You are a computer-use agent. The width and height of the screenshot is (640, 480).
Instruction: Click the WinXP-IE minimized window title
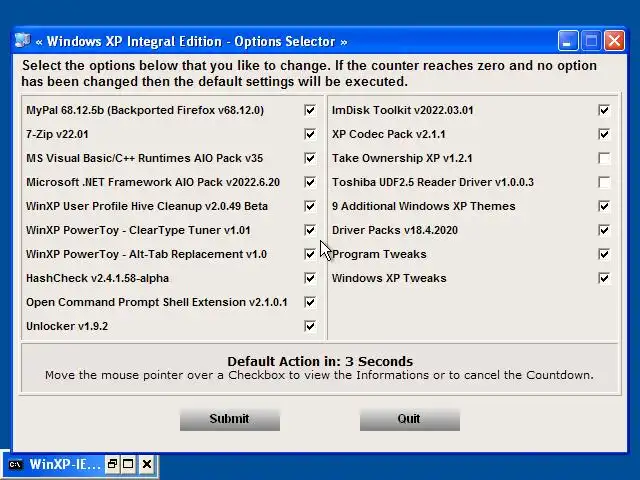(65, 464)
